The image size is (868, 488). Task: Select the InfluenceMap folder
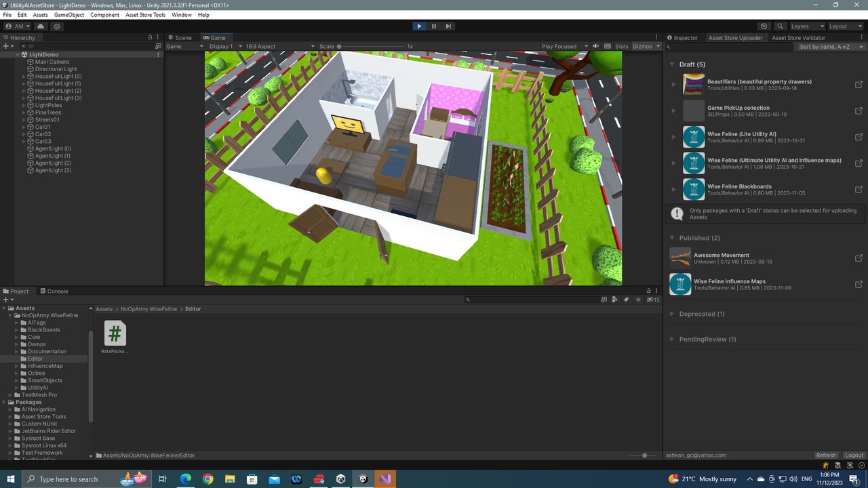point(45,366)
